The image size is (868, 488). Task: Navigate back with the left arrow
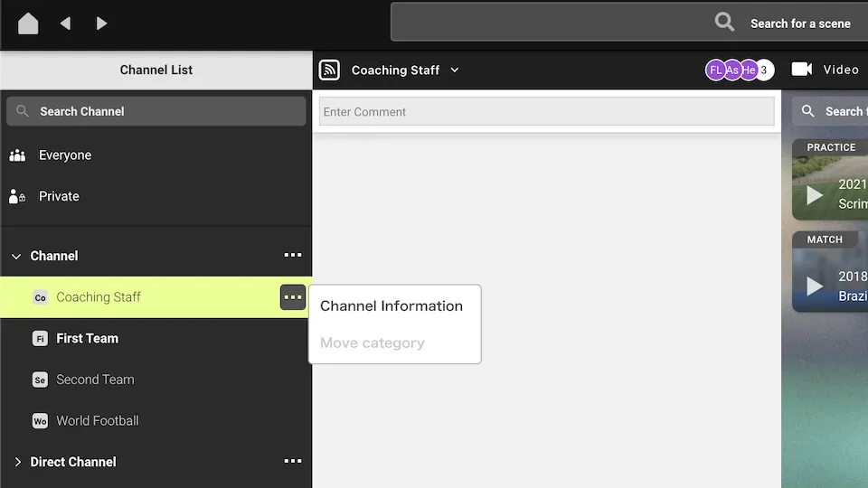point(65,23)
